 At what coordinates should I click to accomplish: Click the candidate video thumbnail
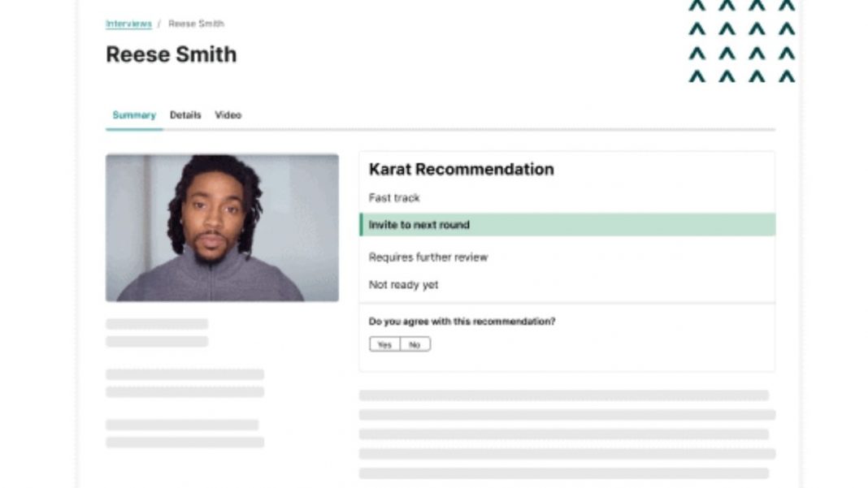[x=222, y=227]
